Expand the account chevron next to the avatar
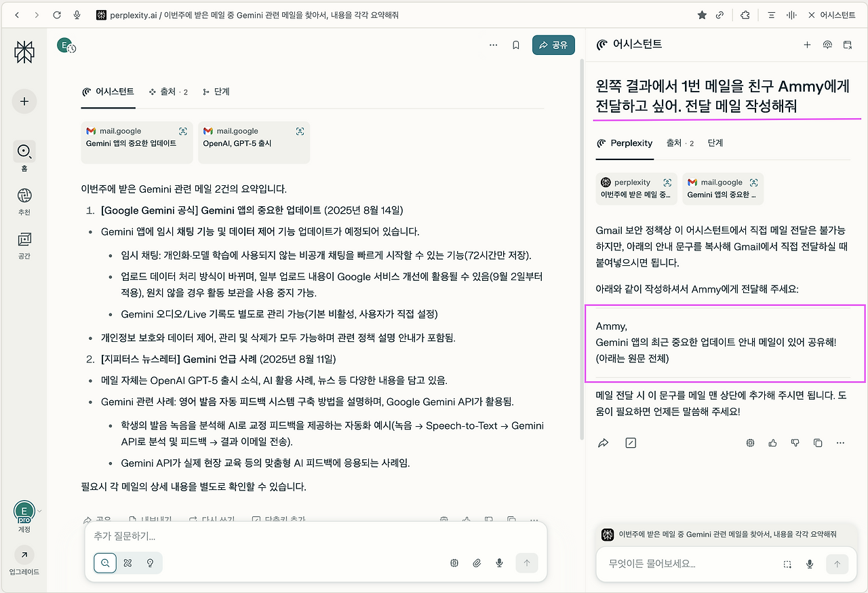This screenshot has height=593, width=868. pos(39,511)
